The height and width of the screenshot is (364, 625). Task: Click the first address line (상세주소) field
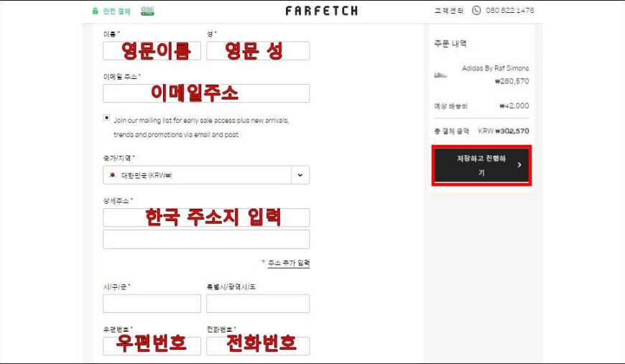tap(206, 218)
